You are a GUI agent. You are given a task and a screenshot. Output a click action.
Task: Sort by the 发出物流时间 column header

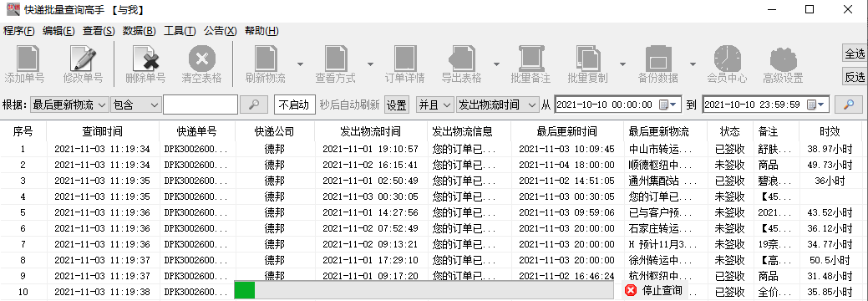pyautogui.click(x=370, y=131)
